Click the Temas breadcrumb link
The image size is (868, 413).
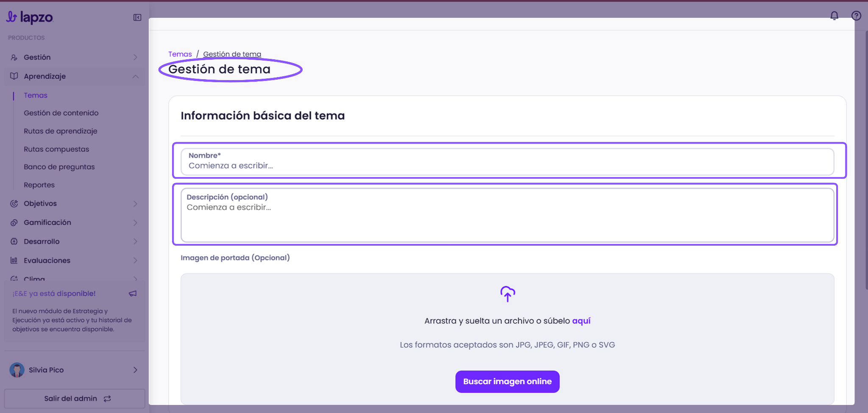(180, 54)
